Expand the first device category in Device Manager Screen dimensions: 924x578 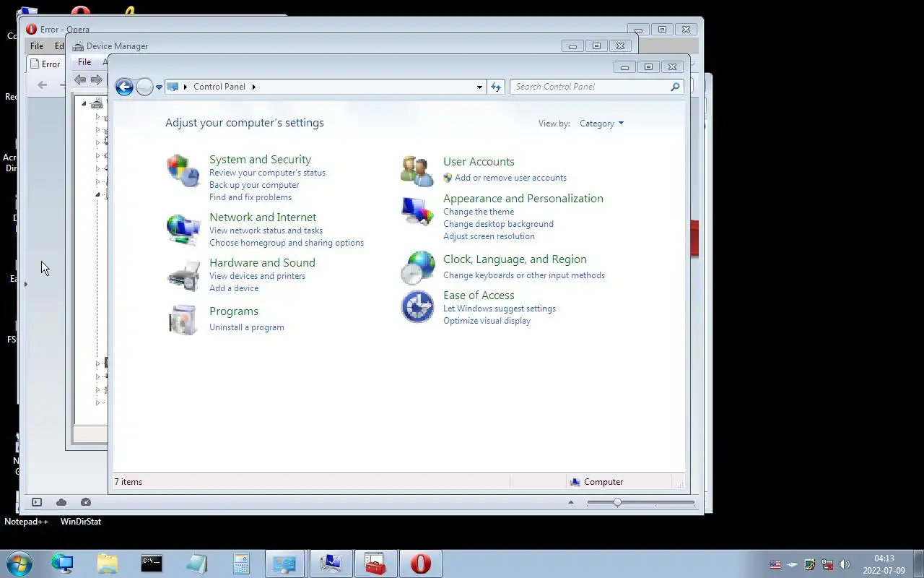pyautogui.click(x=97, y=117)
